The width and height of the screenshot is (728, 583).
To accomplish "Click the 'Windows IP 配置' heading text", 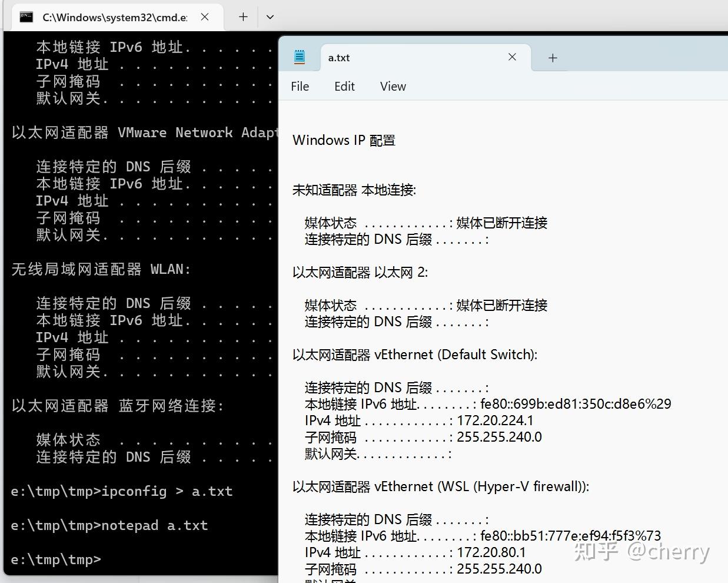I will click(x=344, y=140).
